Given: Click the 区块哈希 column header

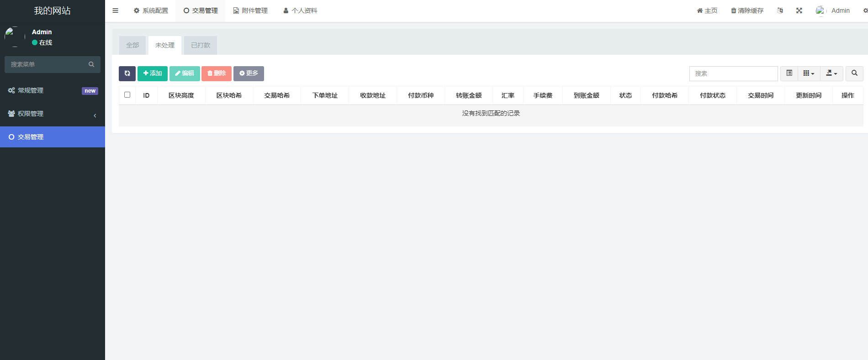Looking at the screenshot, I should [229, 95].
